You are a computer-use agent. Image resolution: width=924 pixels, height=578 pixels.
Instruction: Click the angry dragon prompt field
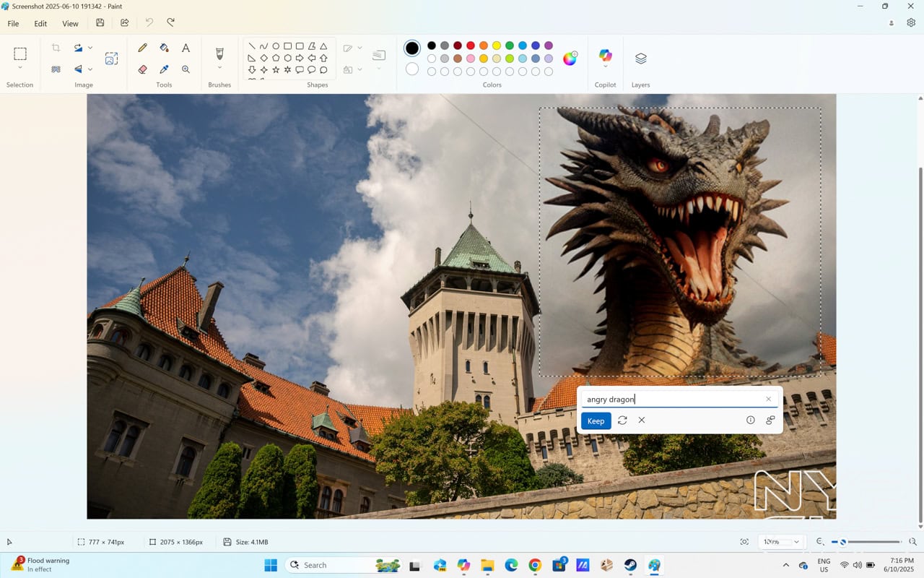(x=671, y=400)
